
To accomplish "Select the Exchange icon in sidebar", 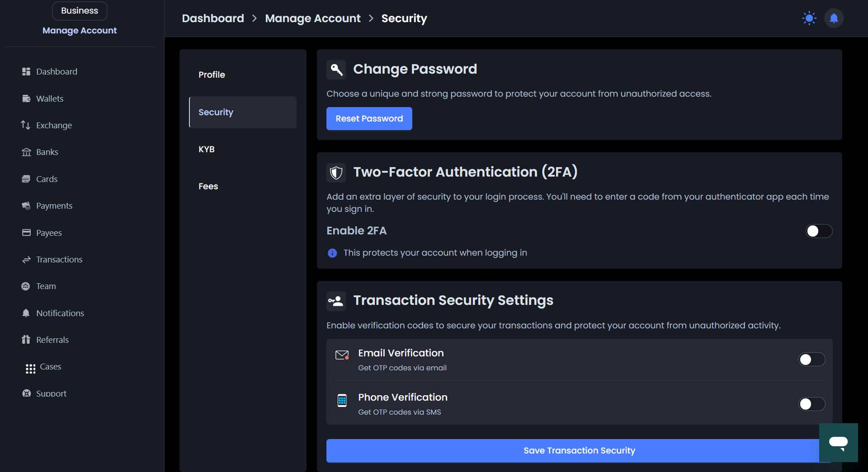I will click(x=26, y=125).
